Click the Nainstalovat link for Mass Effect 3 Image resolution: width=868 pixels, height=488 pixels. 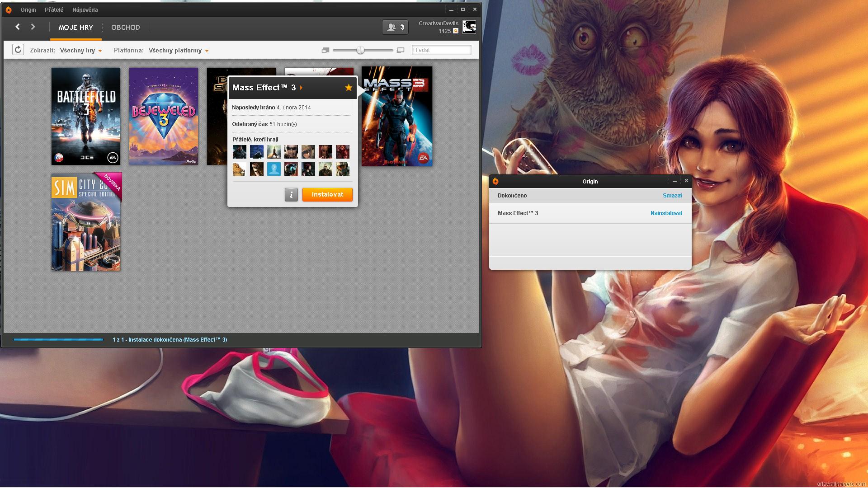666,213
